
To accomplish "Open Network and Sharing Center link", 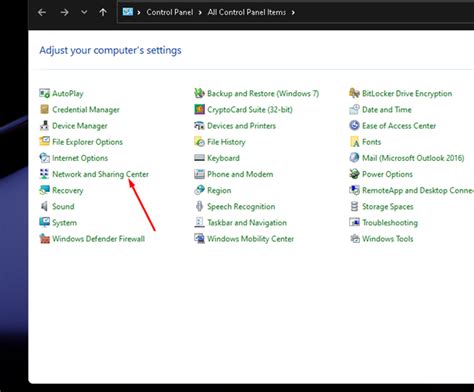I will [100, 174].
